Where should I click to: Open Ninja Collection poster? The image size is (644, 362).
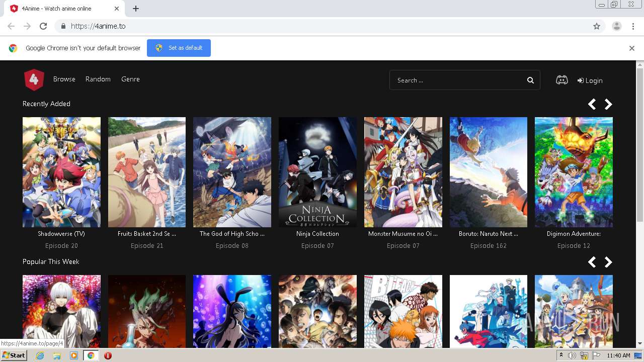(317, 172)
